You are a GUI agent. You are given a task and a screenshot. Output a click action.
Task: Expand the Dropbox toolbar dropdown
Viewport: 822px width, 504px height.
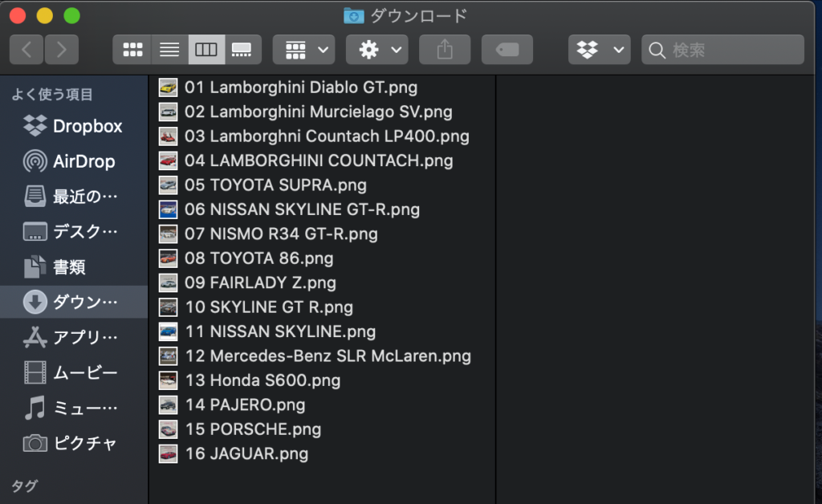pyautogui.click(x=598, y=50)
